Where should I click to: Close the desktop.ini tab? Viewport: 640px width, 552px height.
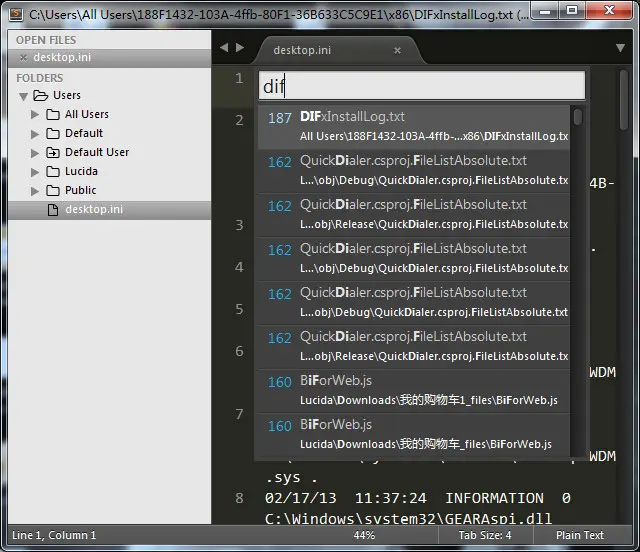(x=397, y=50)
